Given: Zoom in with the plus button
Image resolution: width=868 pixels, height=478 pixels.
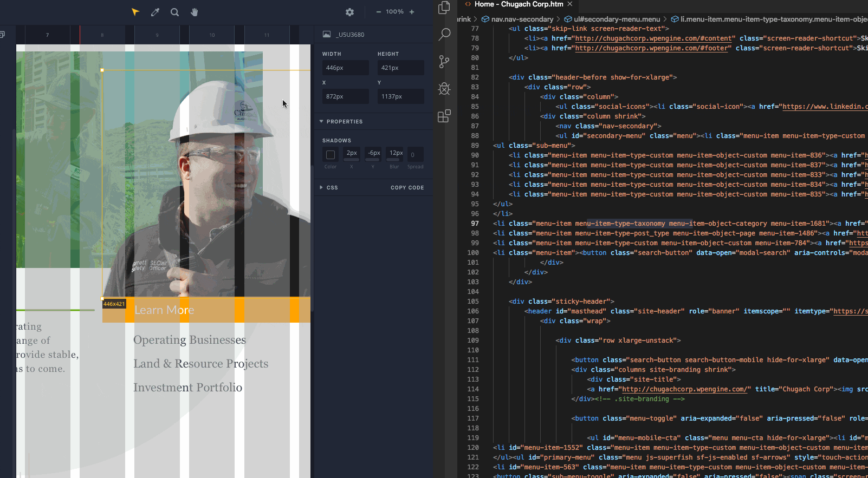Looking at the screenshot, I should pos(412,12).
